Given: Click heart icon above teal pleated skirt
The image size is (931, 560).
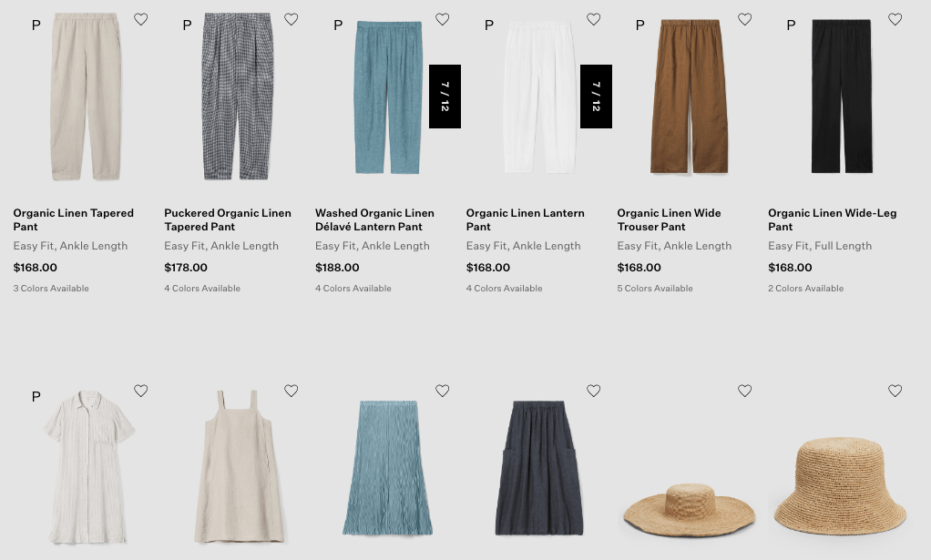Looking at the screenshot, I should [443, 391].
